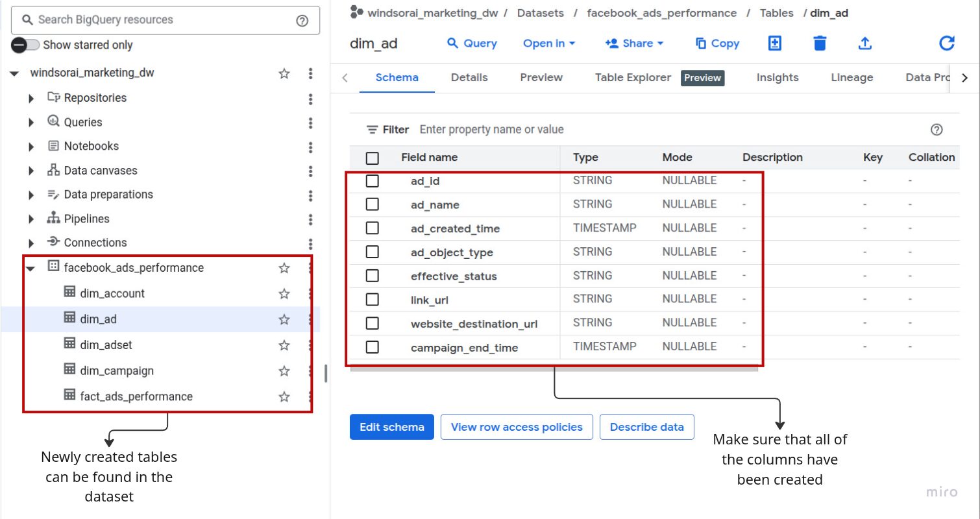Open the Notebooks three-dot menu
The height and width of the screenshot is (519, 980).
311,147
